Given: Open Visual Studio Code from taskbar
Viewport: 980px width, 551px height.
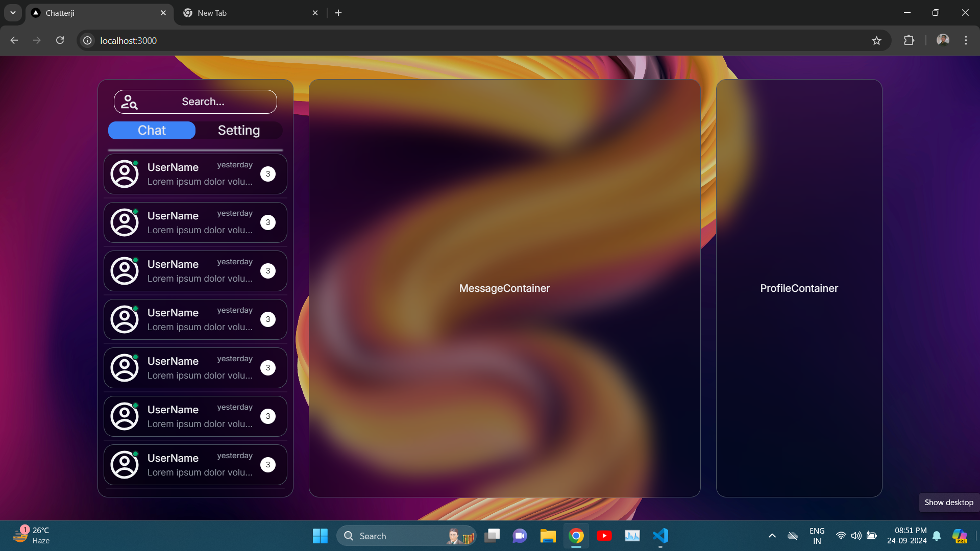Looking at the screenshot, I should (x=660, y=536).
